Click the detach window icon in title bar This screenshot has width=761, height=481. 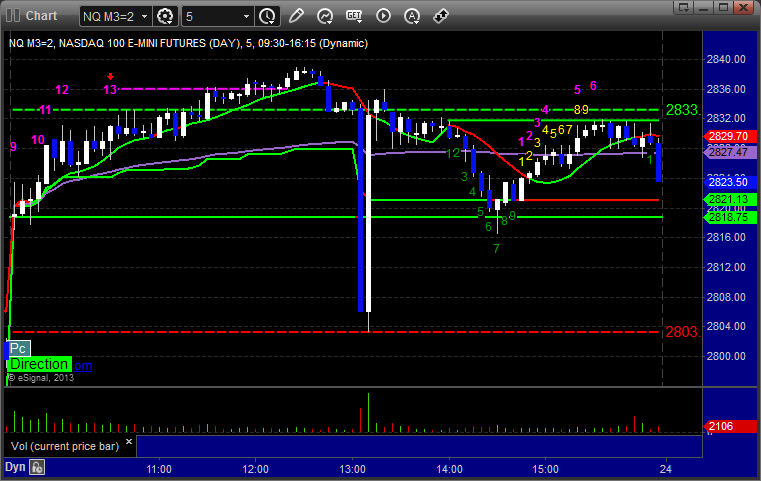tap(684, 7)
